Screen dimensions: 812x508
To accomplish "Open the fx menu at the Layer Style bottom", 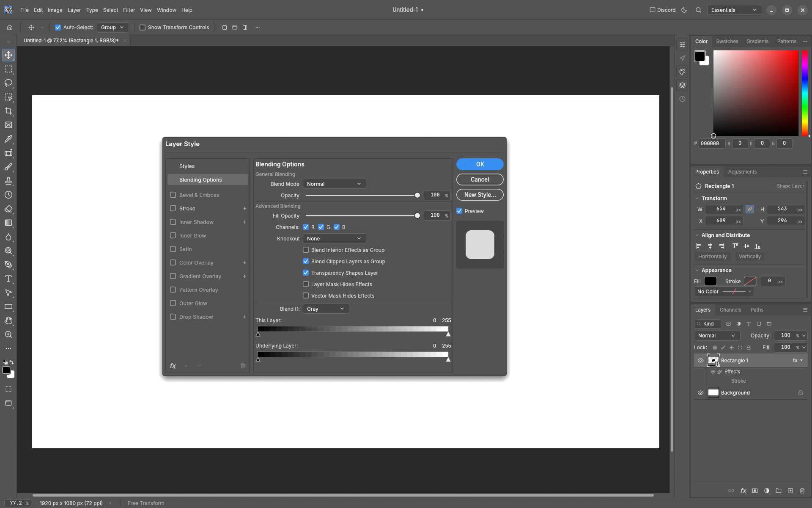I will pyautogui.click(x=173, y=366).
